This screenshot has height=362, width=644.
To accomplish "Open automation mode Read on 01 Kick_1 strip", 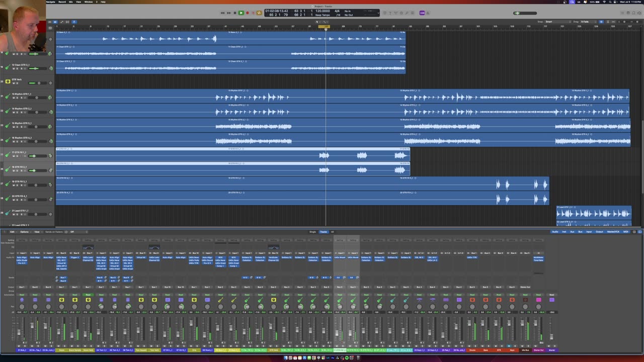I will click(x=22, y=295).
